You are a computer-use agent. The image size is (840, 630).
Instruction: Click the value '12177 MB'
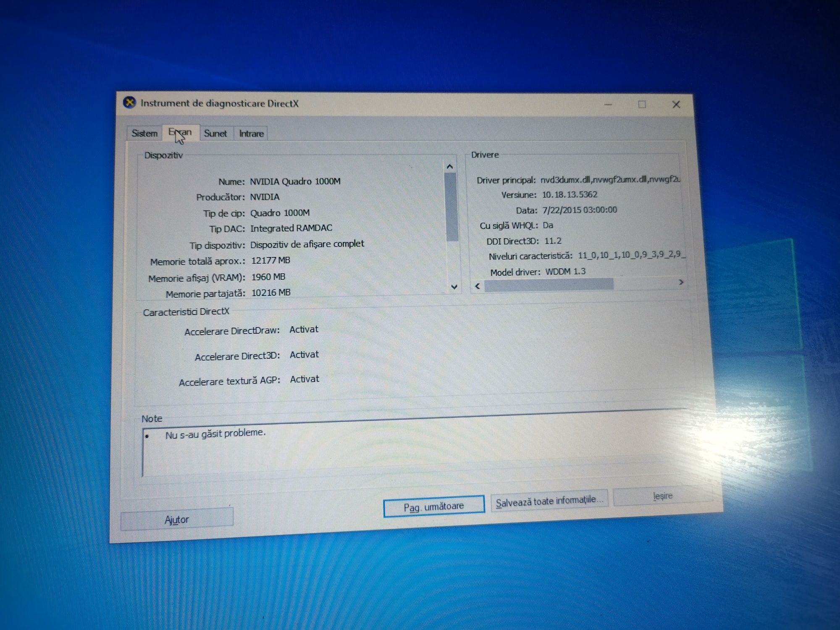point(270,260)
